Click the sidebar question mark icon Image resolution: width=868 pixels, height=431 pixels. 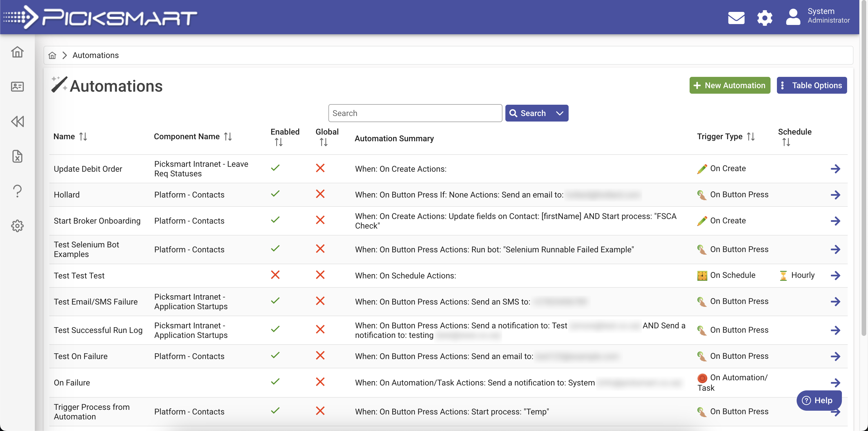coord(17,191)
